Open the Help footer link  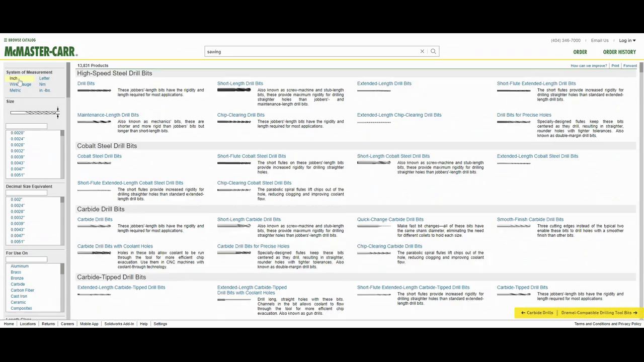click(144, 324)
